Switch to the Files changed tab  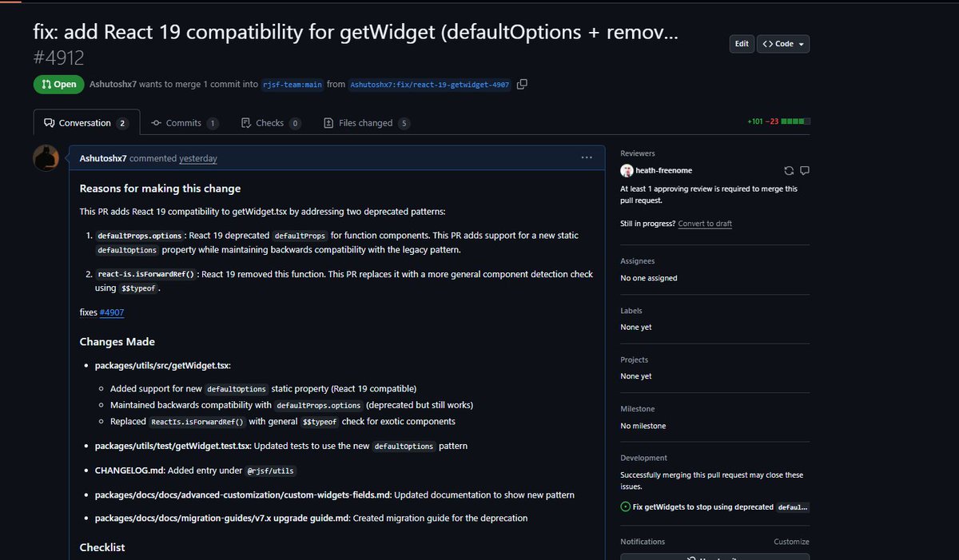point(368,123)
